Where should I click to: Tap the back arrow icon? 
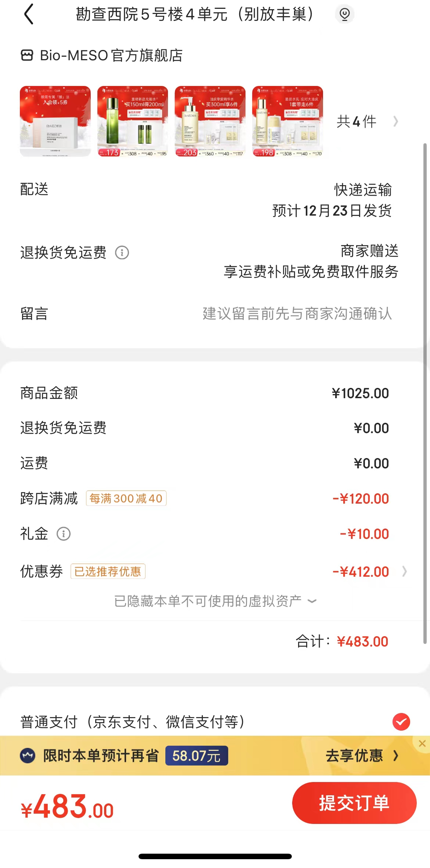pyautogui.click(x=29, y=14)
